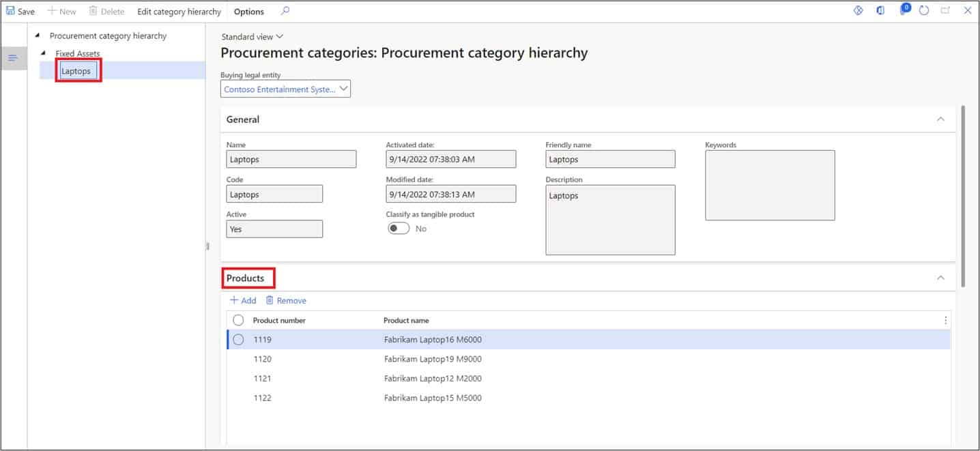This screenshot has width=980, height=451.
Task: Collapse the General section
Action: [941, 119]
